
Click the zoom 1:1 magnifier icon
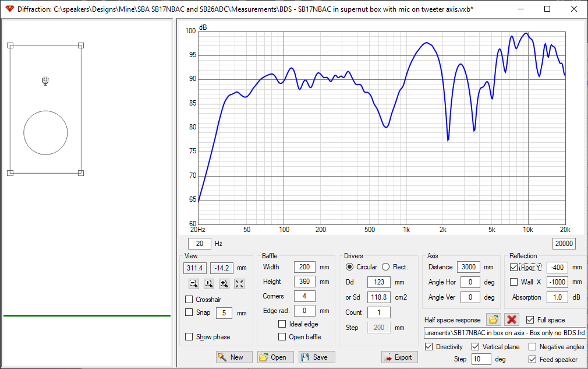click(x=209, y=284)
